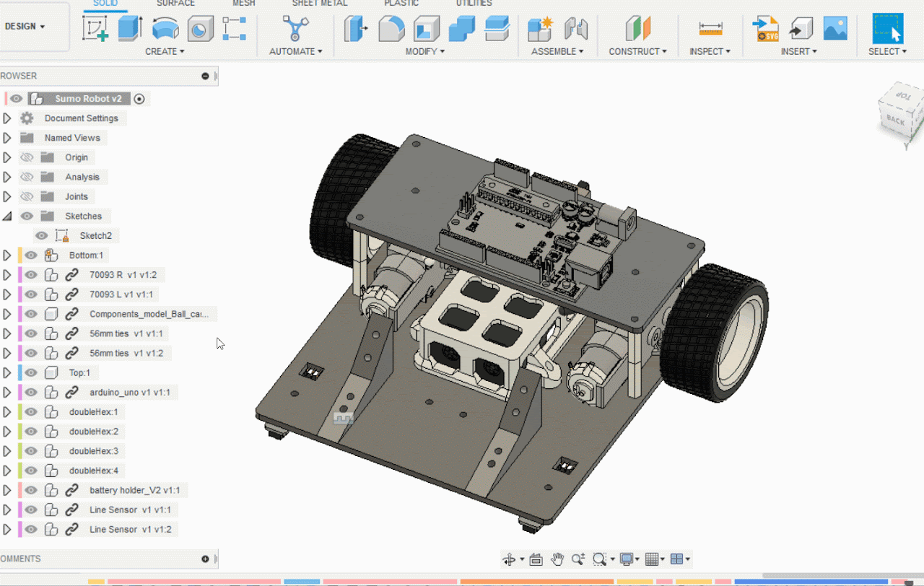Activate the Sumo Robot v2 radio button

(x=139, y=99)
